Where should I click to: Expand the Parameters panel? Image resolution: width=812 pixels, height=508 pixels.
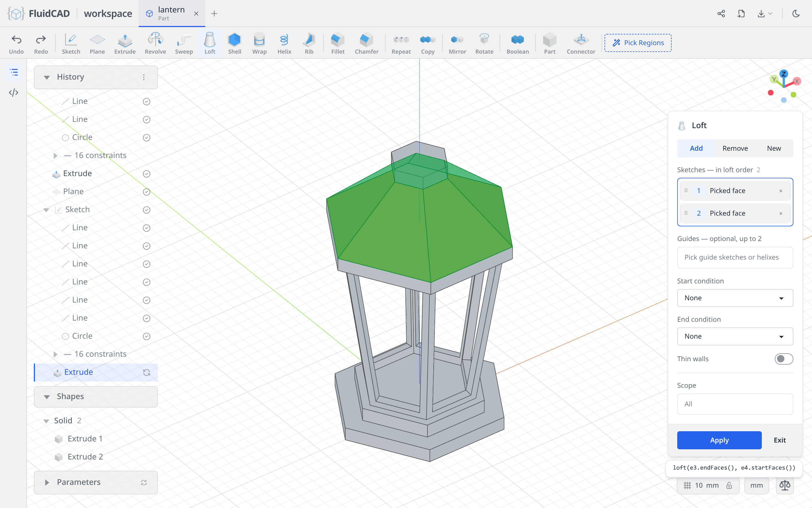click(x=47, y=483)
